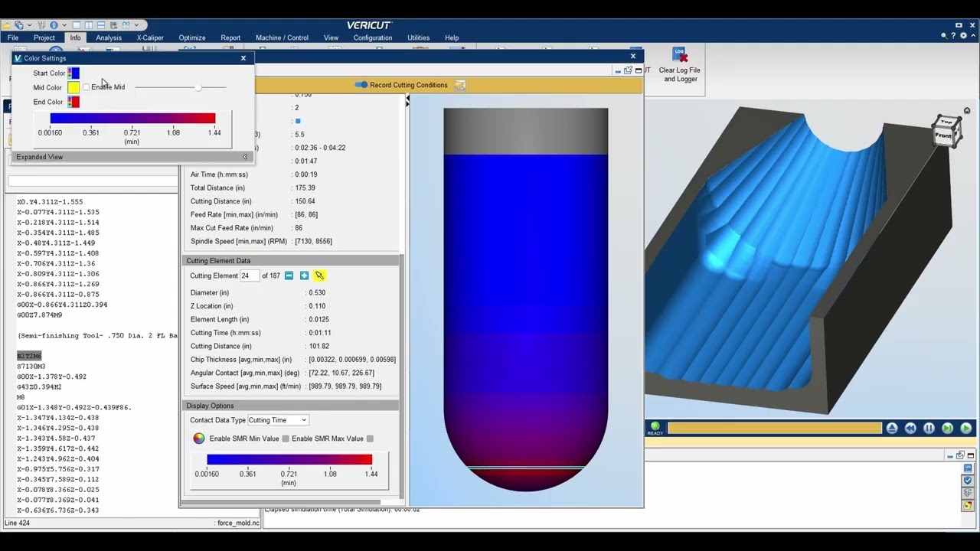The image size is (980, 551).
Task: Toggle Record Cutting Conditions switch
Action: tap(361, 85)
